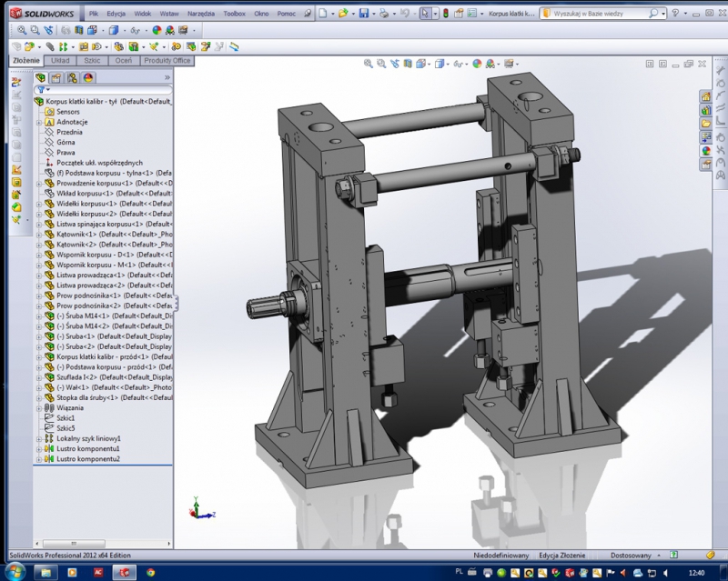Open the DisplayManager panel tab

86,78
